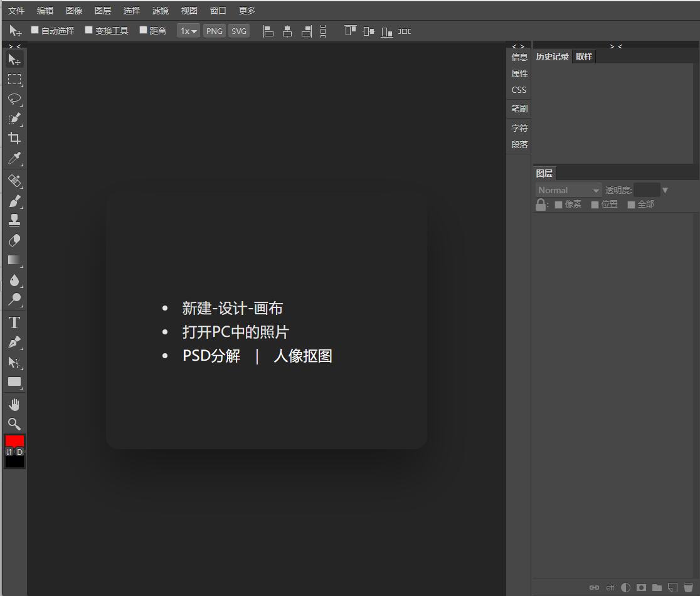
Task: Enable the 自动选择 checkbox
Action: tap(34, 30)
